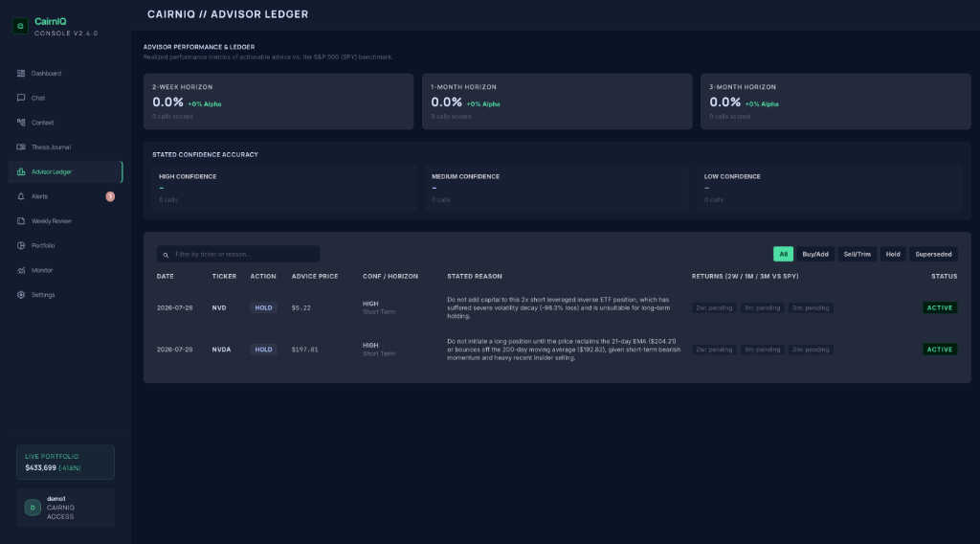Open the Chat bubble icon

pos(21,98)
